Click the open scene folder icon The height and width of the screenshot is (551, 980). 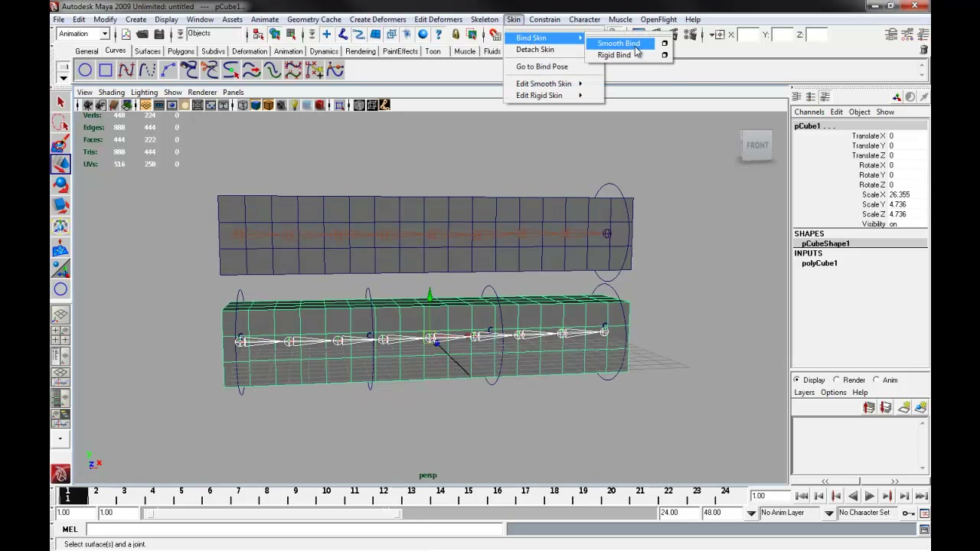142,34
